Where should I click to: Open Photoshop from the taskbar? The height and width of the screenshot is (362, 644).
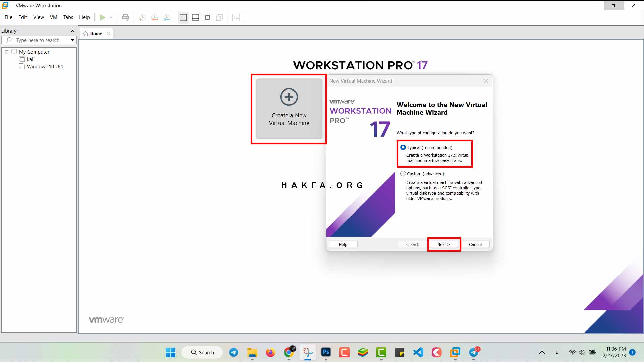pos(326,352)
